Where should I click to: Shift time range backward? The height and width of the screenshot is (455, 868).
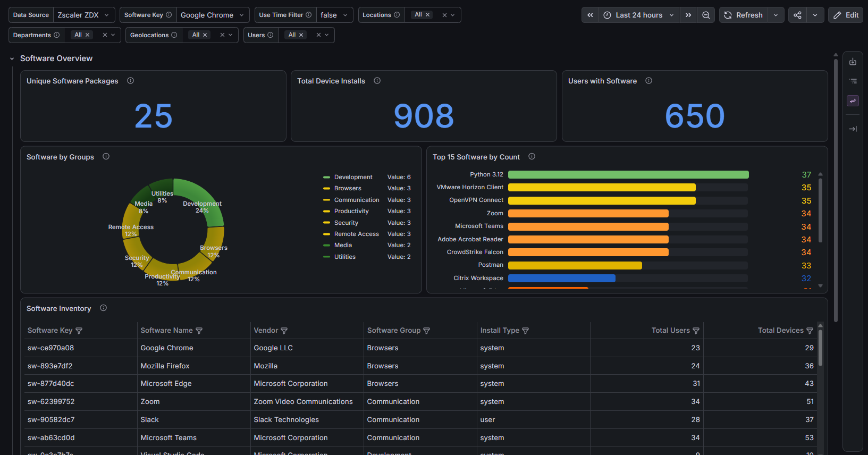590,15
